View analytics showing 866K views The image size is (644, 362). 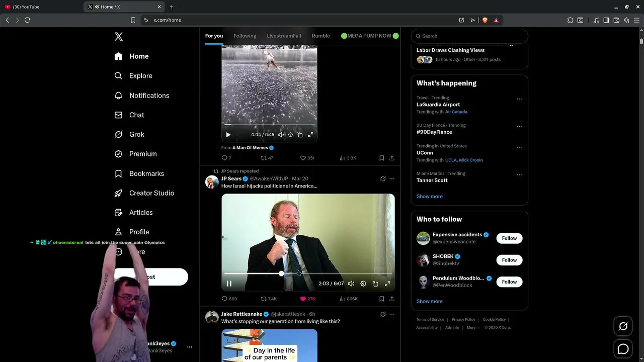pos(349,299)
